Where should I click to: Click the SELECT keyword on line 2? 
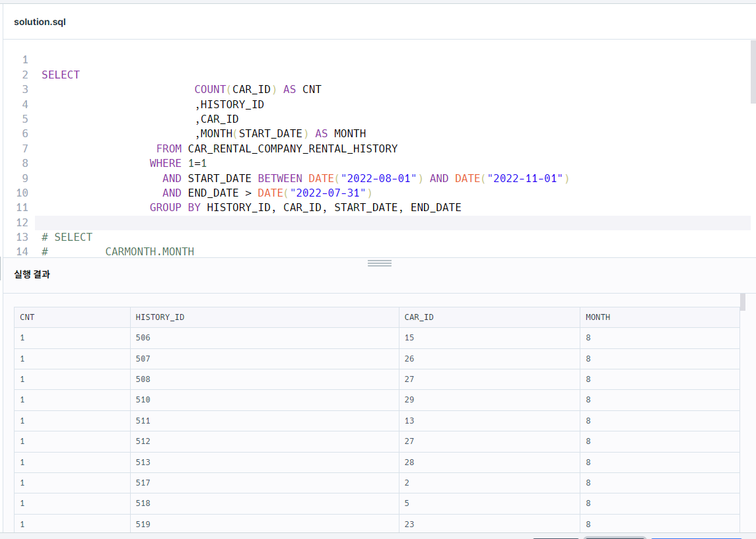pyautogui.click(x=61, y=75)
